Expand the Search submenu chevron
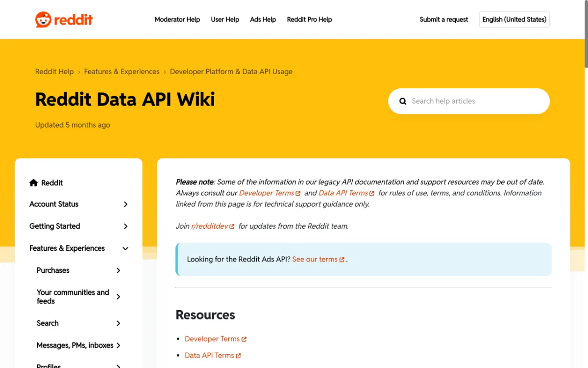Screen dimensions: 588x368 pyautogui.click(x=118, y=323)
